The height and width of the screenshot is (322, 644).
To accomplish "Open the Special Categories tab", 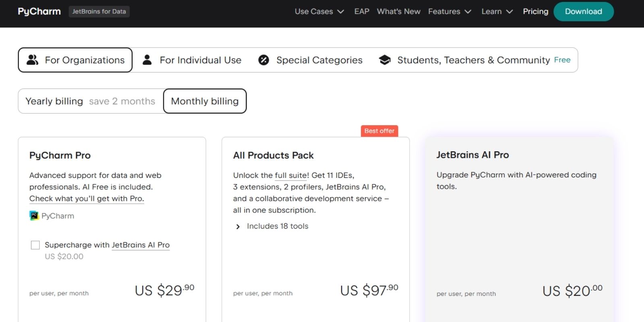I will [310, 60].
